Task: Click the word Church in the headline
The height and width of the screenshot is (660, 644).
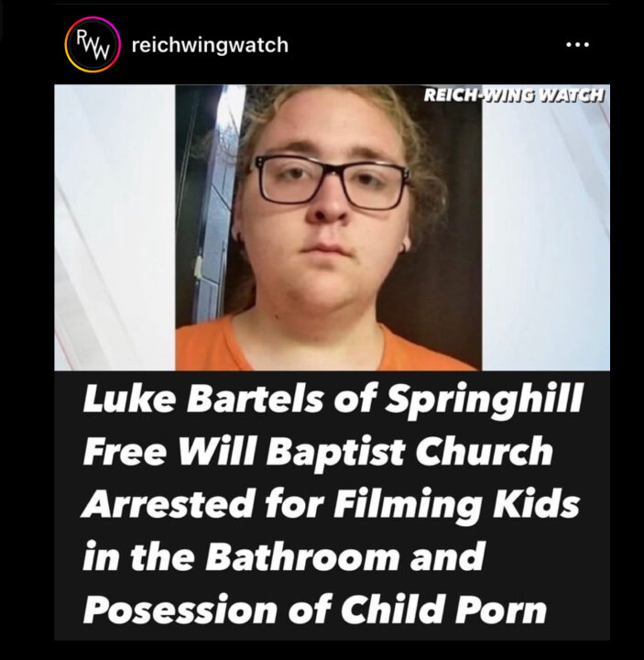Action: (484, 451)
